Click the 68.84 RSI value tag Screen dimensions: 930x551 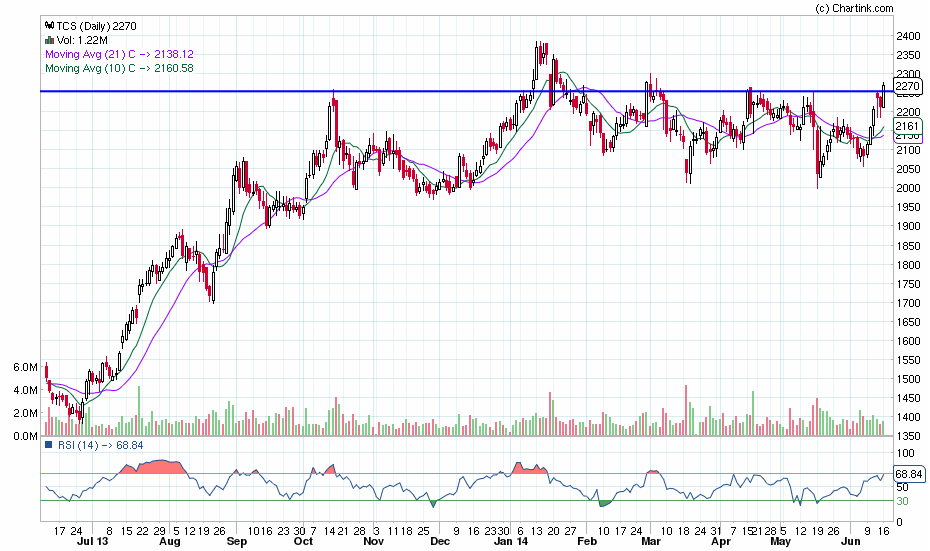(909, 474)
